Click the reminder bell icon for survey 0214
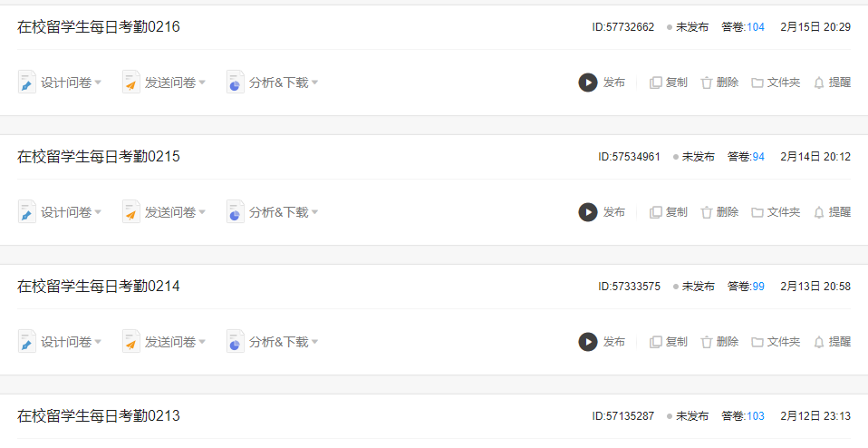The height and width of the screenshot is (448, 868). pyautogui.click(x=819, y=342)
